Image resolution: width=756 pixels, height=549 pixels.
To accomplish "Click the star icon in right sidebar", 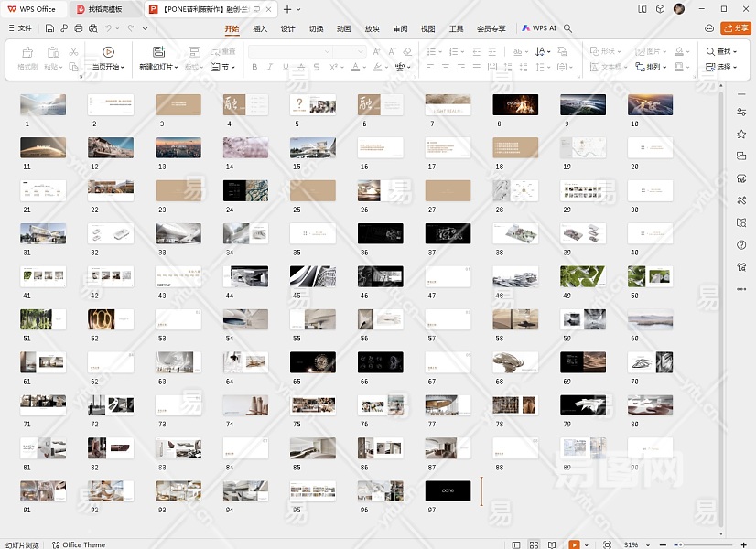I will click(x=740, y=134).
